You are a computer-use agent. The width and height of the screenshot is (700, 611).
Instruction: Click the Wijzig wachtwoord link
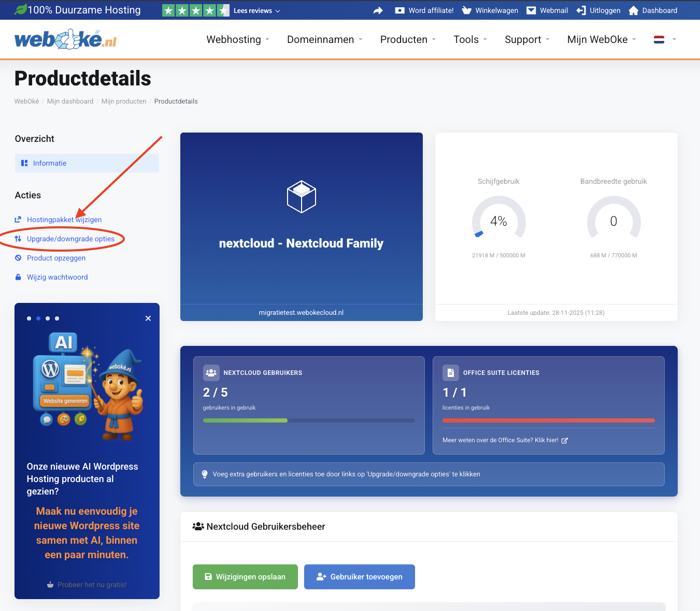coord(58,277)
